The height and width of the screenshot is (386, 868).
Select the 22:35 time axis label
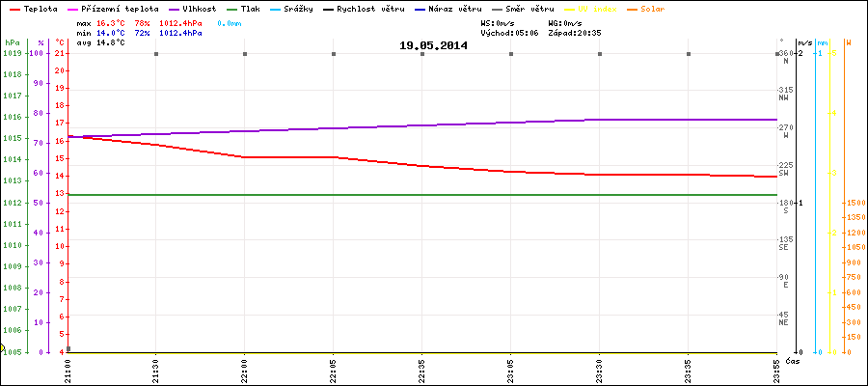[x=422, y=369]
